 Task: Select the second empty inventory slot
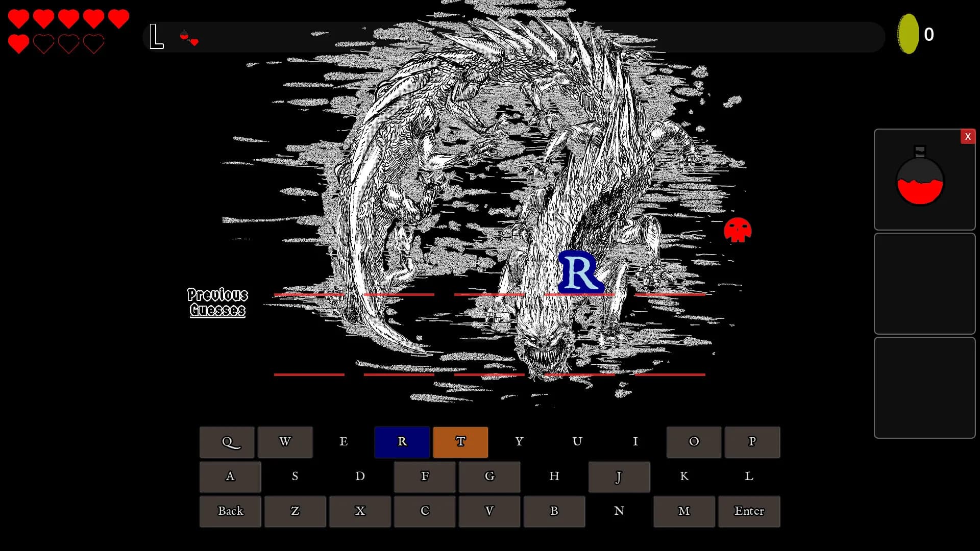click(924, 284)
